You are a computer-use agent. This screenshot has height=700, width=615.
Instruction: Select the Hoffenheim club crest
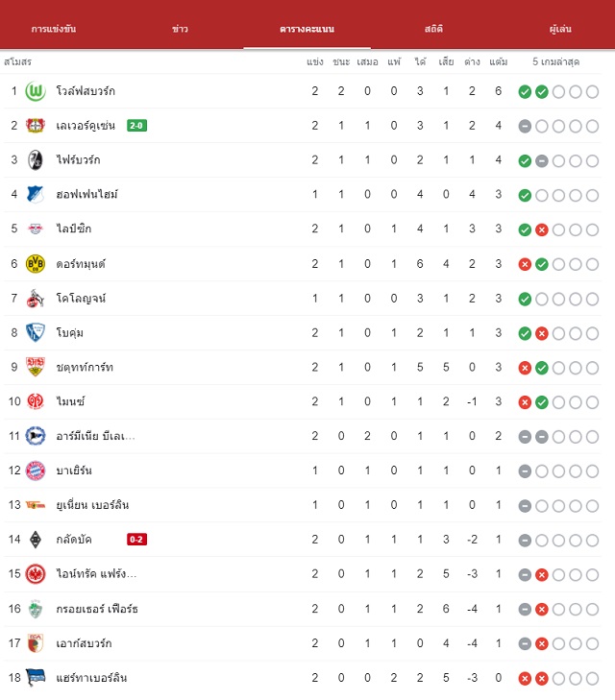36,194
